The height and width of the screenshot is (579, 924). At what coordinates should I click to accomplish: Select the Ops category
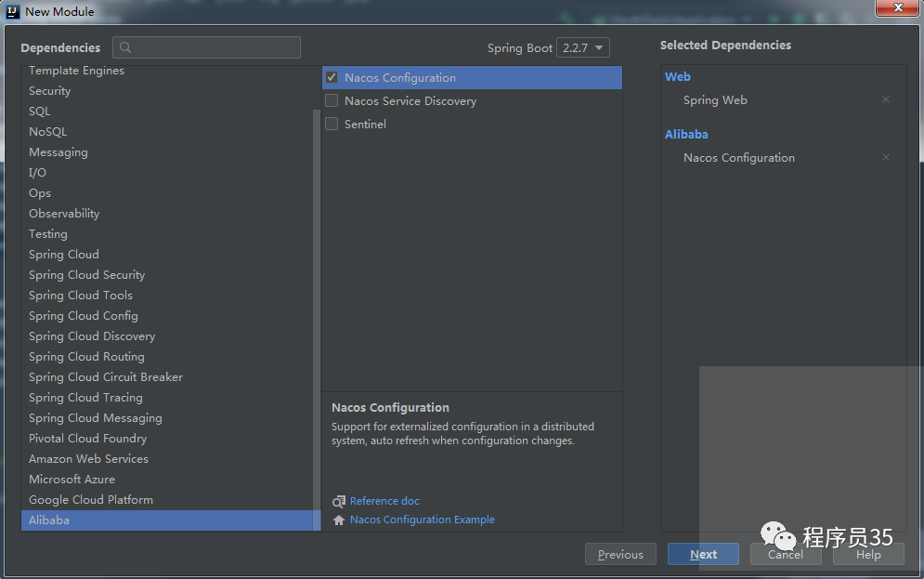pyautogui.click(x=167, y=192)
